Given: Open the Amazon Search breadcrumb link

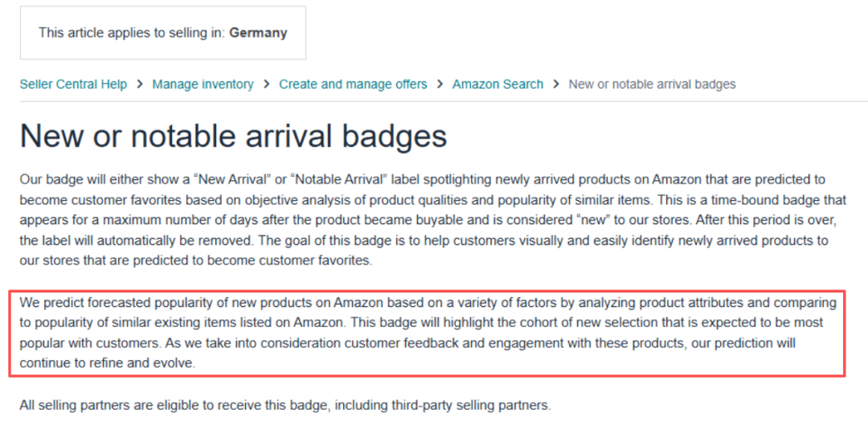Looking at the screenshot, I should point(497,84).
